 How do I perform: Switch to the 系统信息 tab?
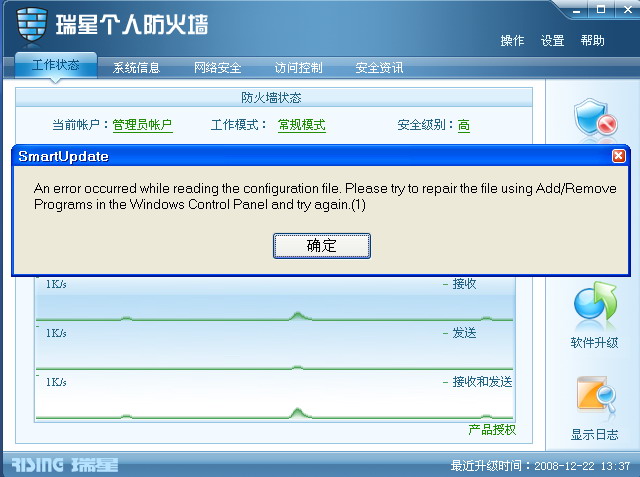pyautogui.click(x=136, y=67)
